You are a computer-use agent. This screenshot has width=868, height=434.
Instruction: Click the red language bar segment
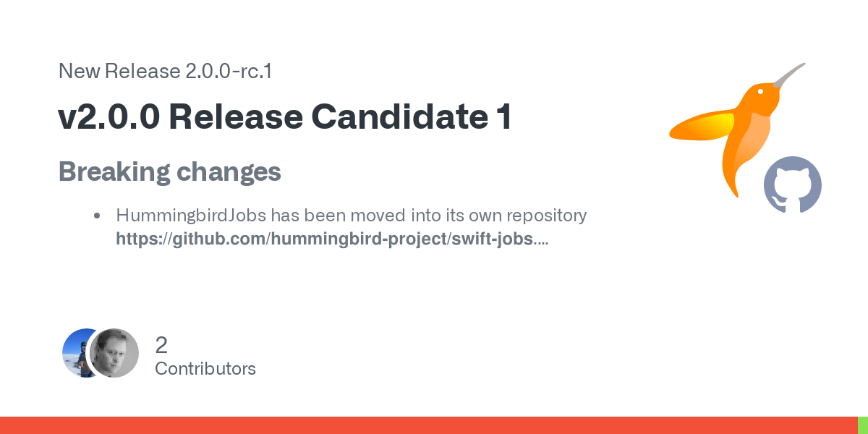click(x=429, y=425)
